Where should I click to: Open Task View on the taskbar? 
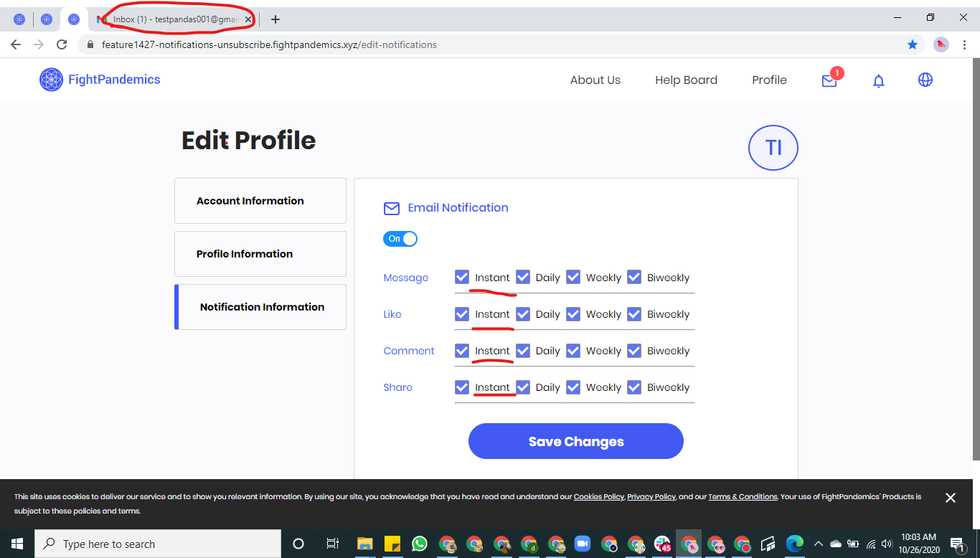(x=332, y=544)
